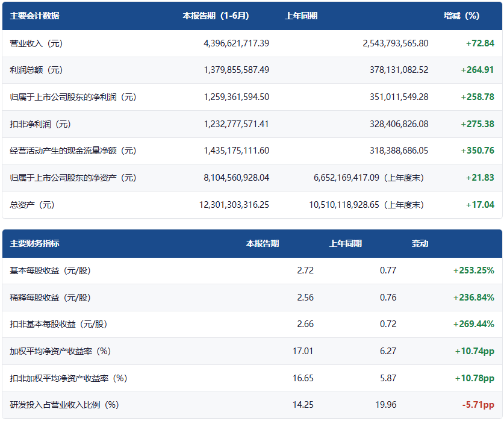
Task: Select the +269.44% change value
Action: (473, 324)
